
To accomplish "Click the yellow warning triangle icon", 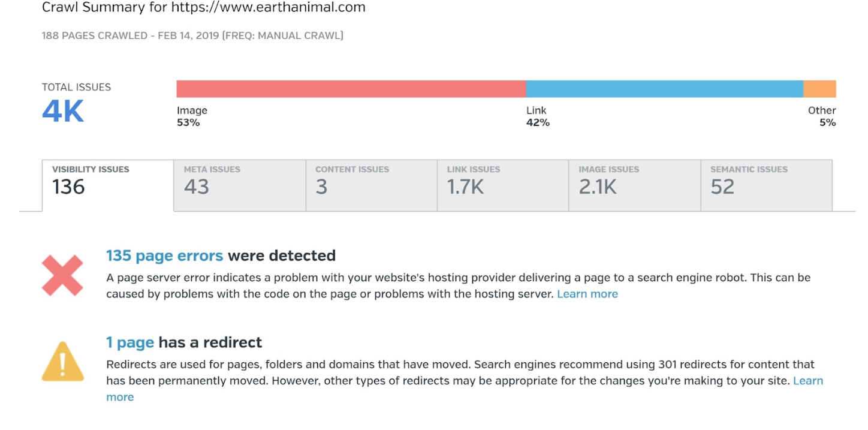I will (x=62, y=362).
